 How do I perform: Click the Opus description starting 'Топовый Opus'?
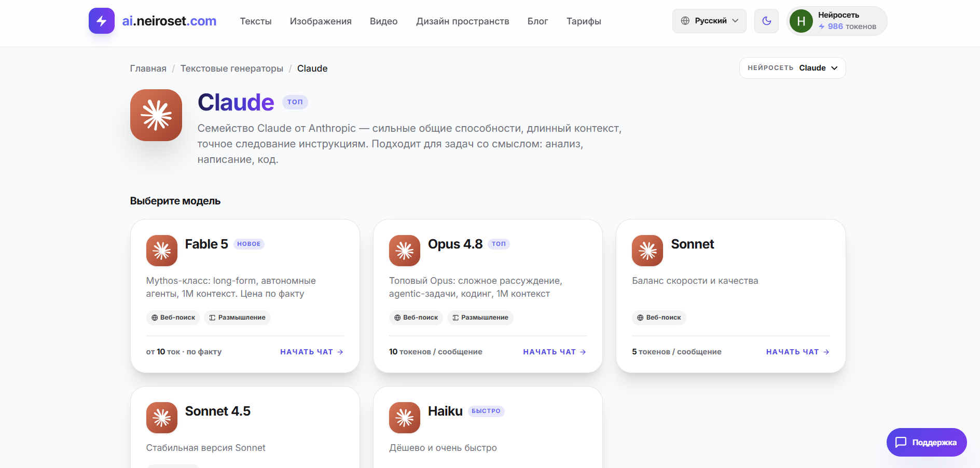point(476,287)
